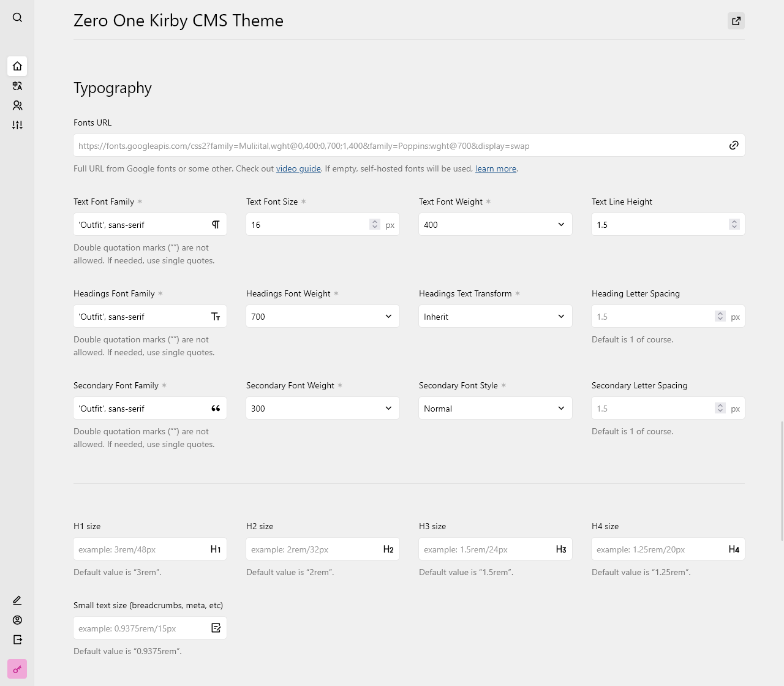Click the pen edit icon in sidebar
This screenshot has height=686, width=784.
click(x=17, y=600)
